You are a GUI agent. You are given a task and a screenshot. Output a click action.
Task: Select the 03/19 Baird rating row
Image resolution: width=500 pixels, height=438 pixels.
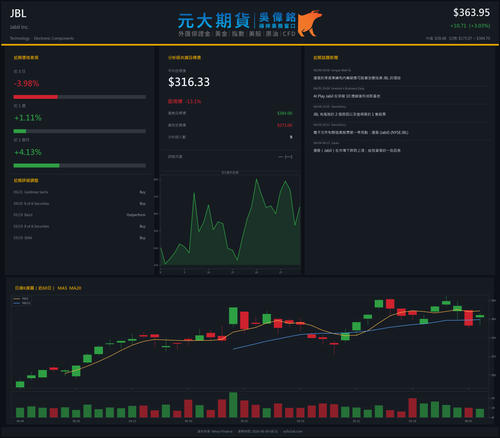(80, 215)
